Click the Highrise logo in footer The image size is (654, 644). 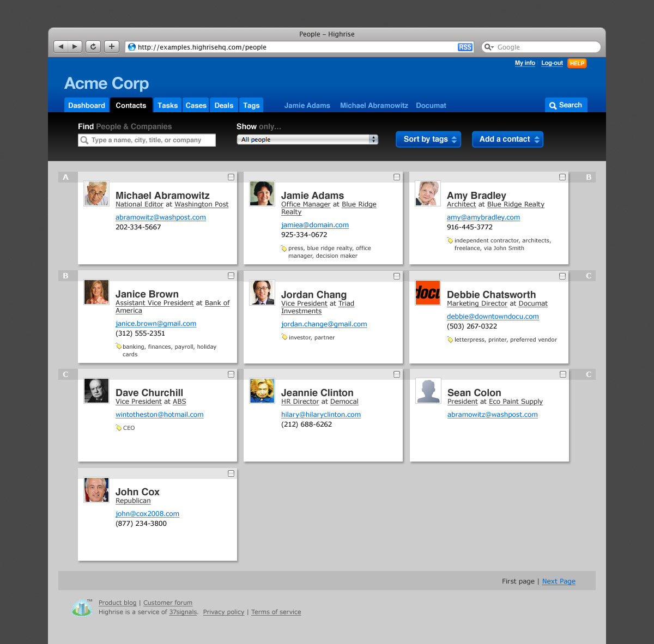[x=82, y=607]
